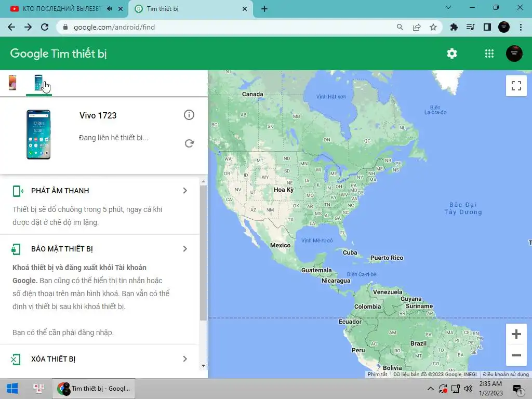The image size is (532, 399).
Task: Zoom out on the map
Action: 516,355
